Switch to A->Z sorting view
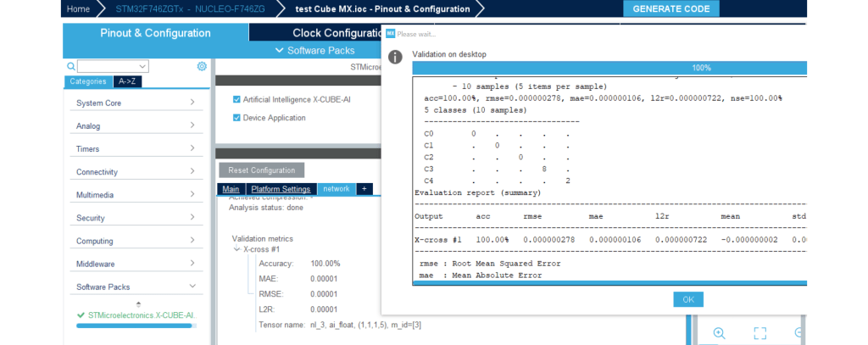The height and width of the screenshot is (345, 868). [x=126, y=81]
